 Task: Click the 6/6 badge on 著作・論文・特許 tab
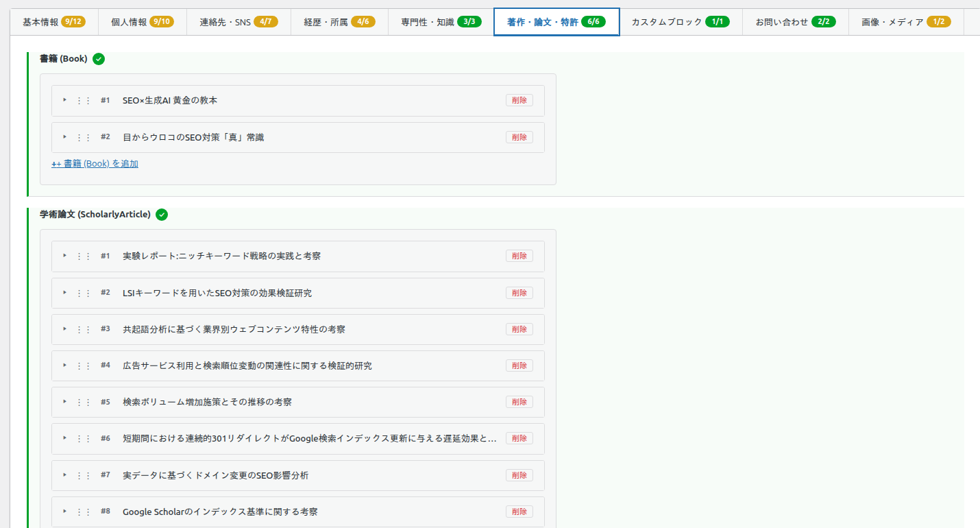click(593, 22)
